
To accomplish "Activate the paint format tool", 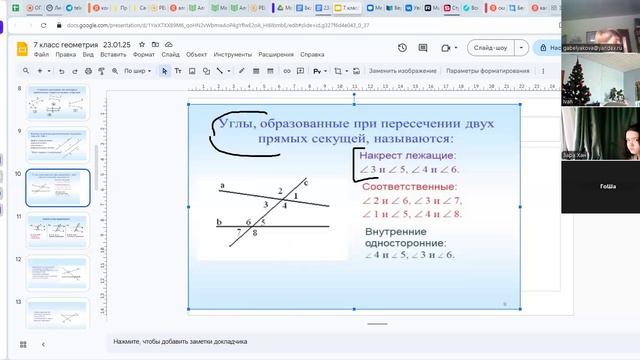I will coord(102,71).
